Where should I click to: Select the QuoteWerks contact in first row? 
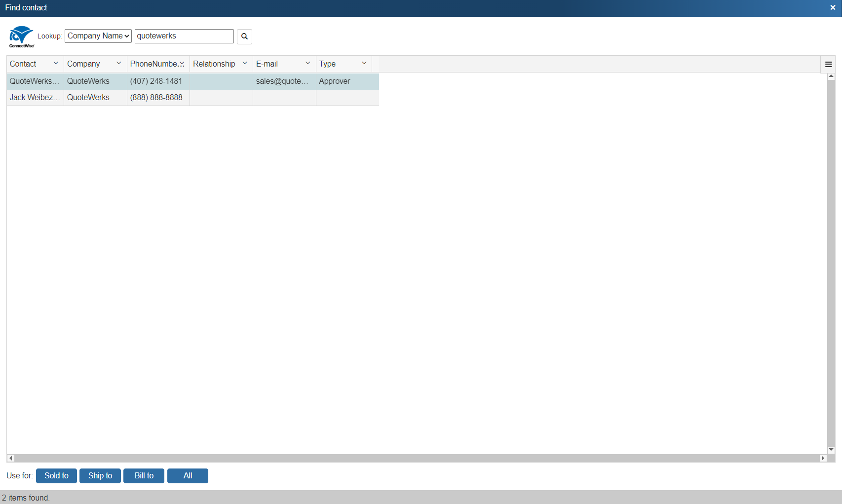point(35,81)
